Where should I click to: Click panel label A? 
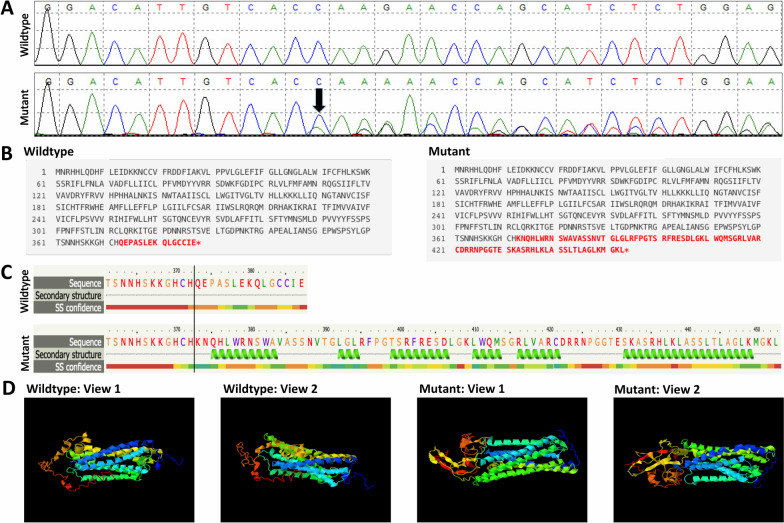click(9, 8)
